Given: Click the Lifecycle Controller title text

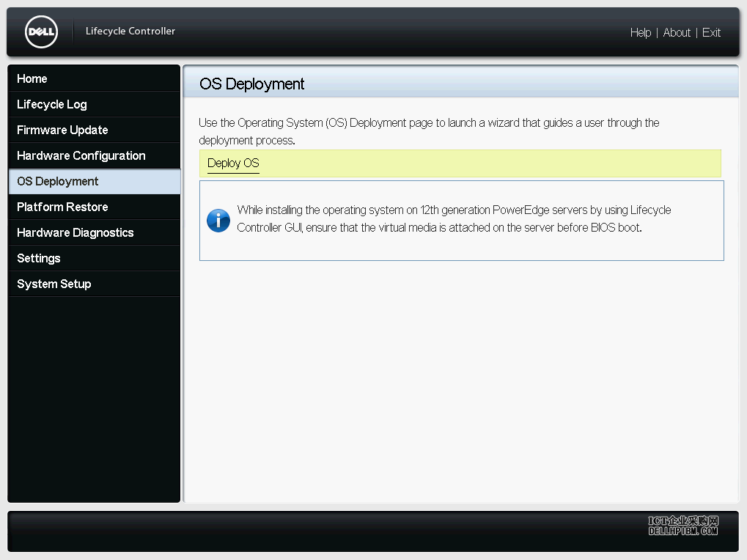Looking at the screenshot, I should 130,31.
